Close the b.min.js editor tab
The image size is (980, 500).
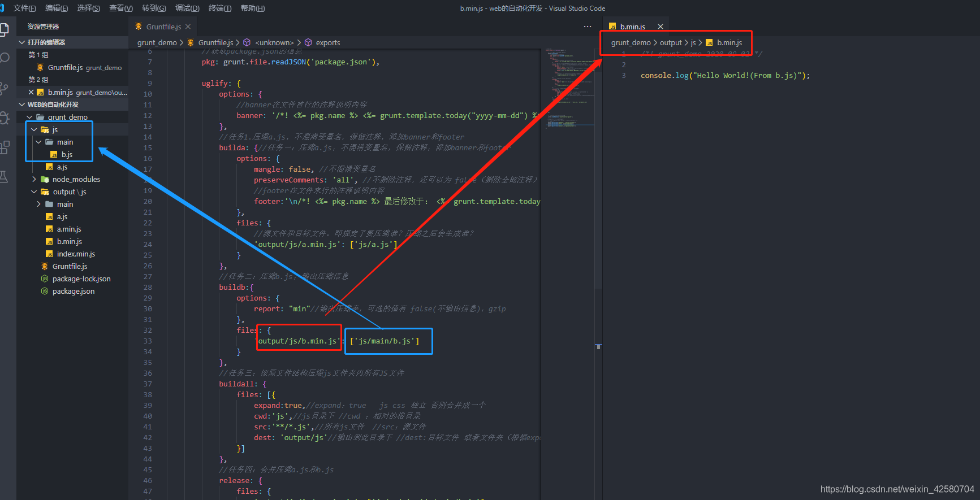tap(660, 27)
